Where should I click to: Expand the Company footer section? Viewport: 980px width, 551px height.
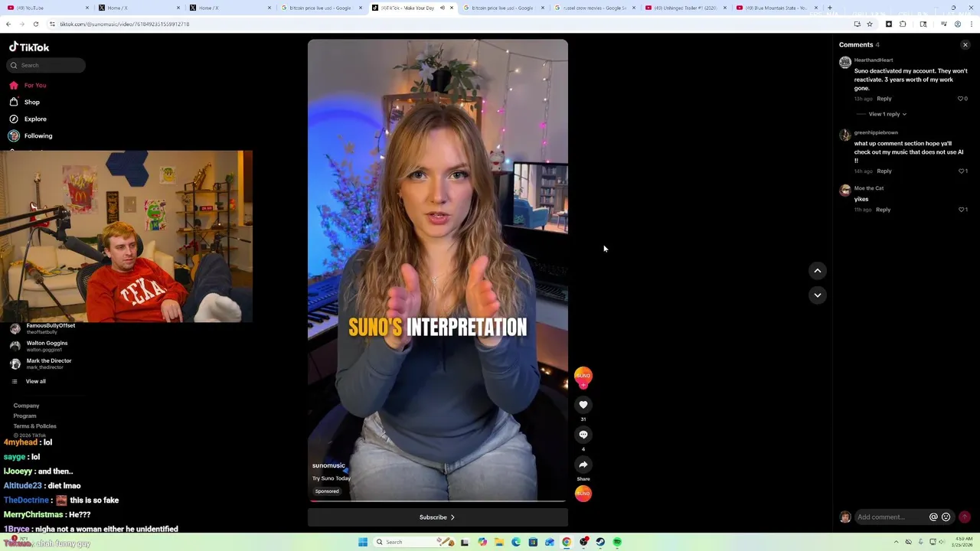coord(26,406)
